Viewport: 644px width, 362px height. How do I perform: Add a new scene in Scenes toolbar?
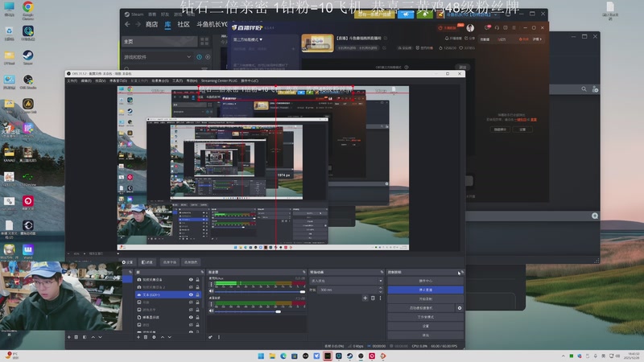[68, 337]
